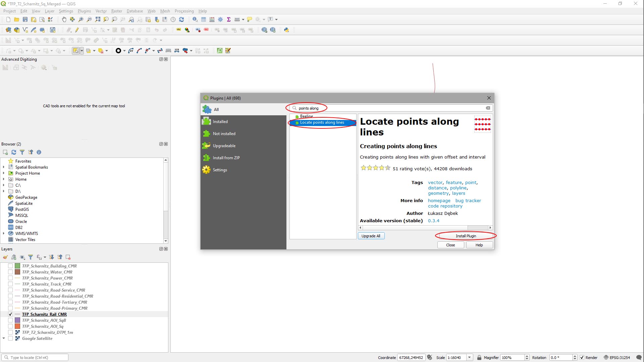Screen dimensions: 644x362
Task: Enable the TFP_Scharnitz_Track_CMR layer checkbox
Action: 10,284
